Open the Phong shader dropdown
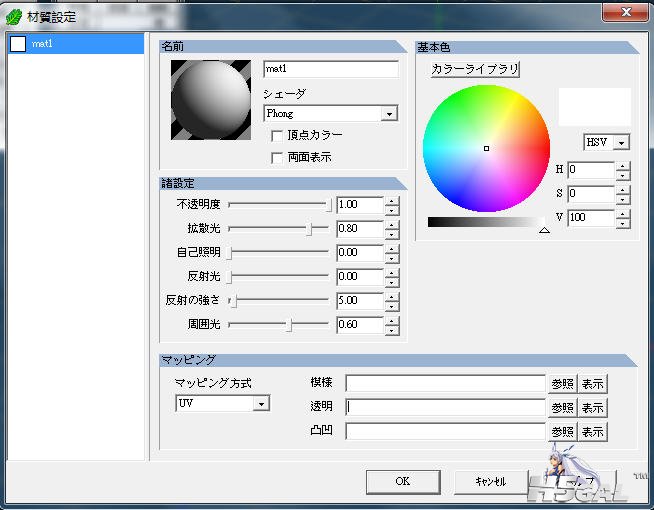 coord(389,115)
